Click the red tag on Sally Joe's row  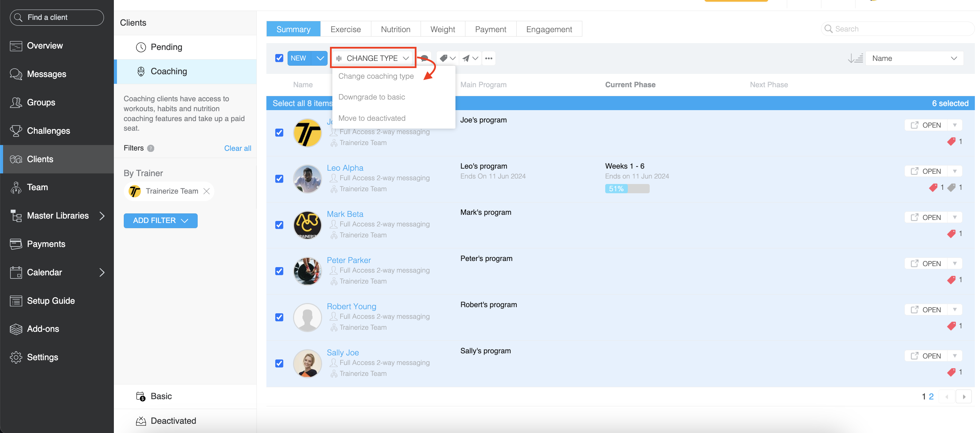pos(951,372)
